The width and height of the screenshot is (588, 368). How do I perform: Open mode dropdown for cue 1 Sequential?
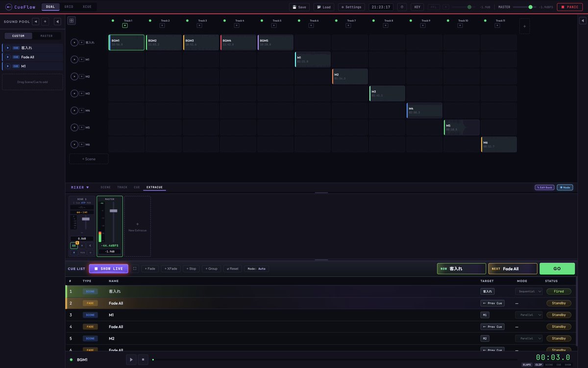[x=529, y=291]
